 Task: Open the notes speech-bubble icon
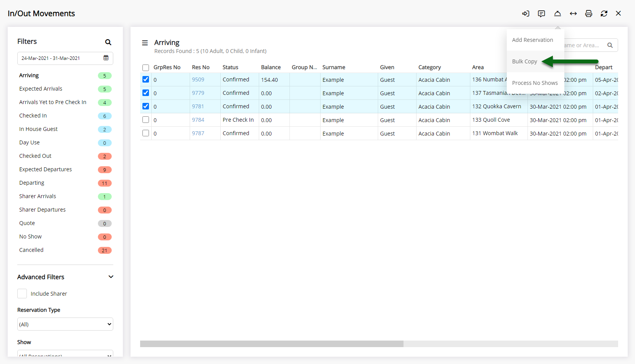pos(541,13)
